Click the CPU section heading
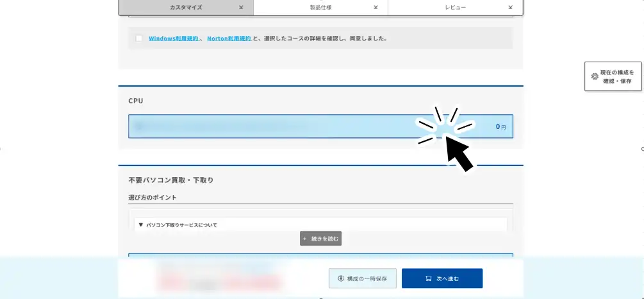This screenshot has height=299, width=644. pos(136,101)
